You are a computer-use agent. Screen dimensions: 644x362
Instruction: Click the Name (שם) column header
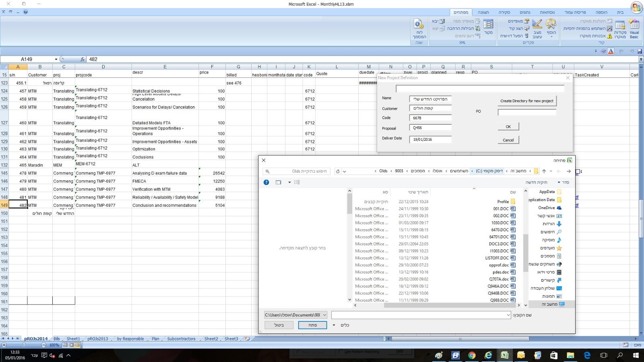[x=513, y=192]
